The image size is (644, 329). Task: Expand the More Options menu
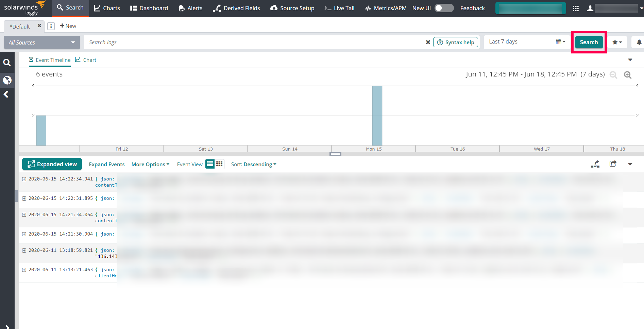click(x=150, y=164)
